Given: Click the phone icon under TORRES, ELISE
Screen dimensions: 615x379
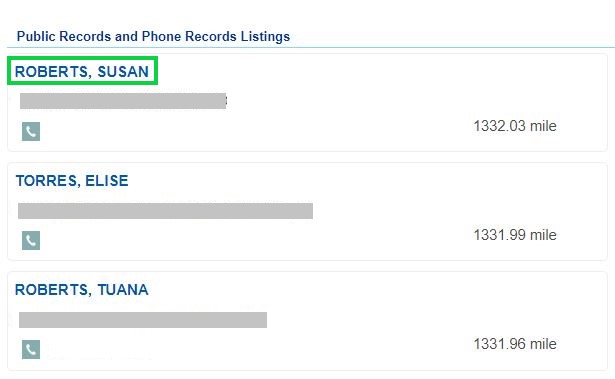Looking at the screenshot, I should (x=31, y=240).
